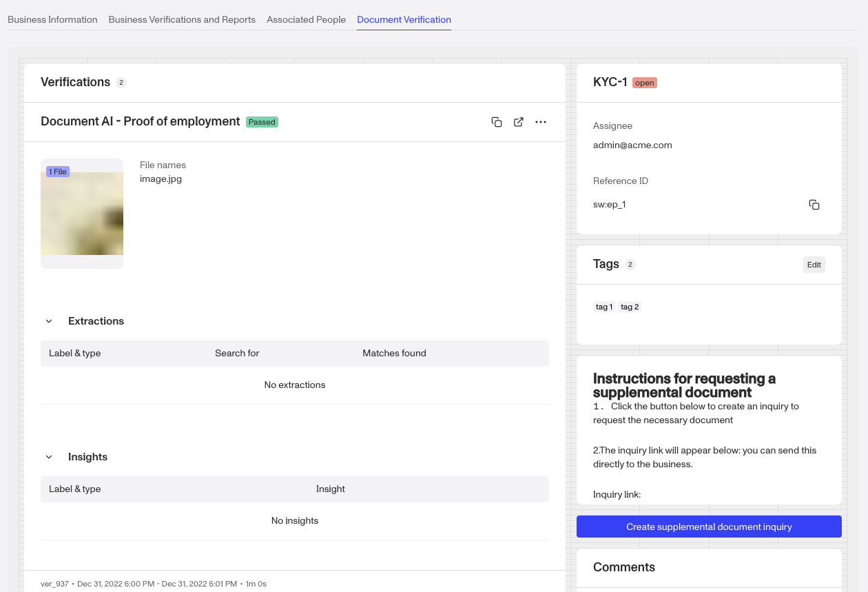
Task: Click the Verifications count badge
Action: (x=121, y=82)
